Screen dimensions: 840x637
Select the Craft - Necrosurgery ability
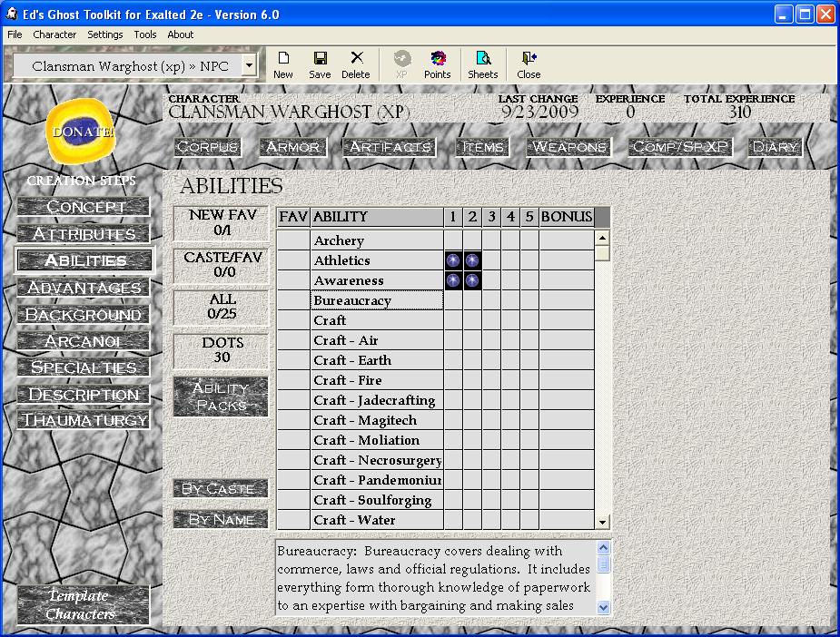tap(378, 460)
